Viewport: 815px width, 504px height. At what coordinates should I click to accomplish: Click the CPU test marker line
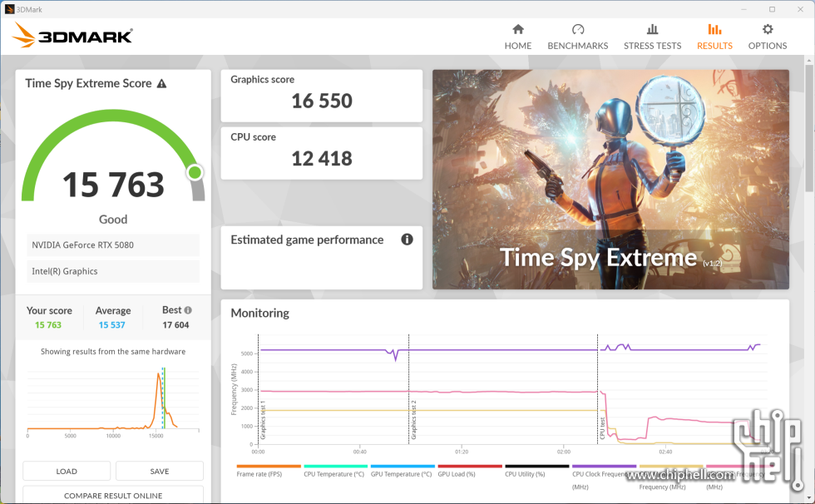(597, 388)
